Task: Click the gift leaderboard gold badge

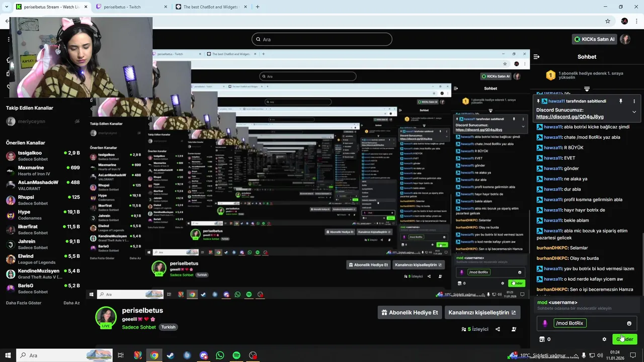Action: click(x=550, y=75)
